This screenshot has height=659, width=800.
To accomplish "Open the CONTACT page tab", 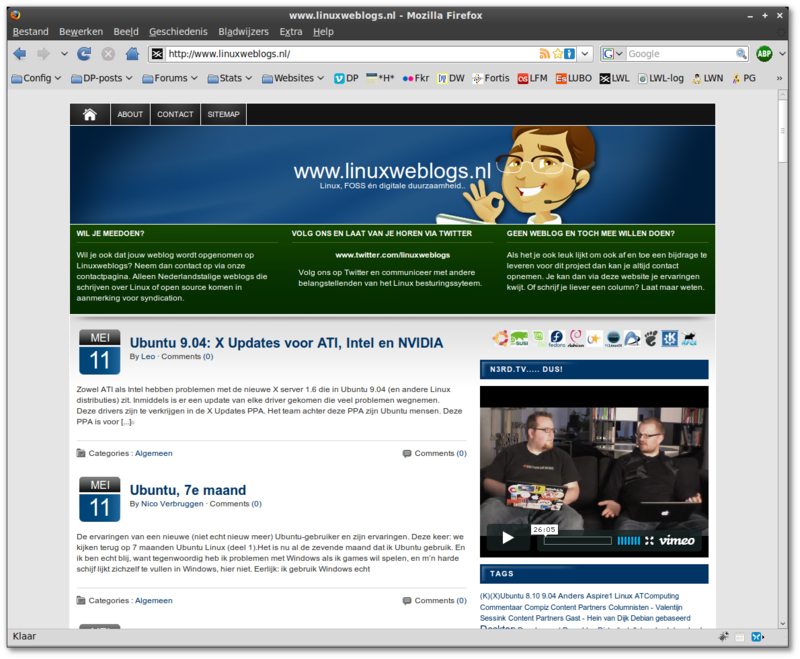I will tap(175, 114).
